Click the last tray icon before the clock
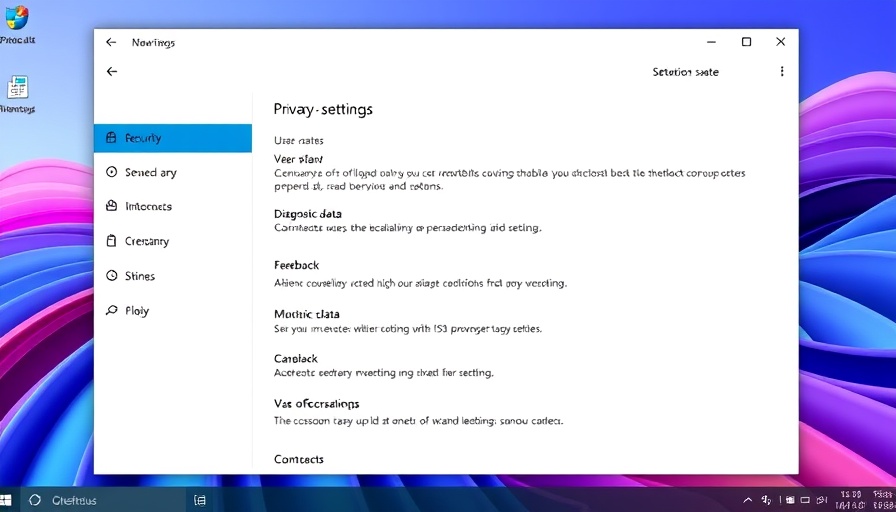The image size is (896, 512). (821, 501)
